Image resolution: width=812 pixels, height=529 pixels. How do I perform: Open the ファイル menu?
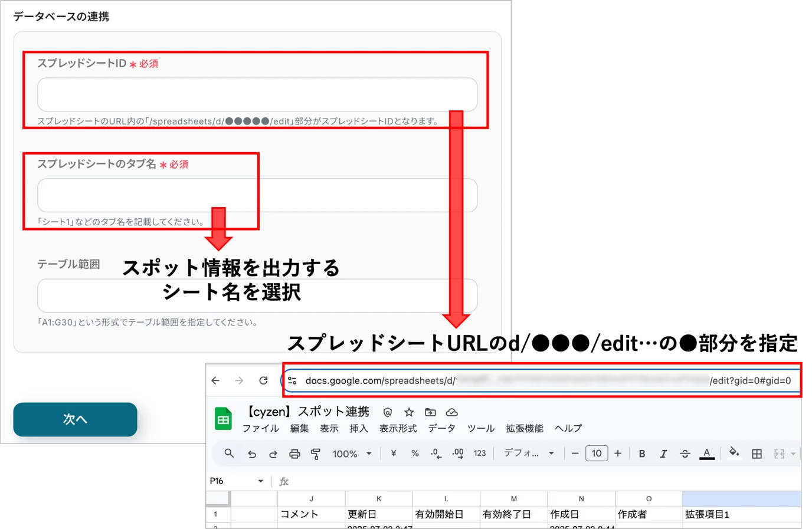261,428
